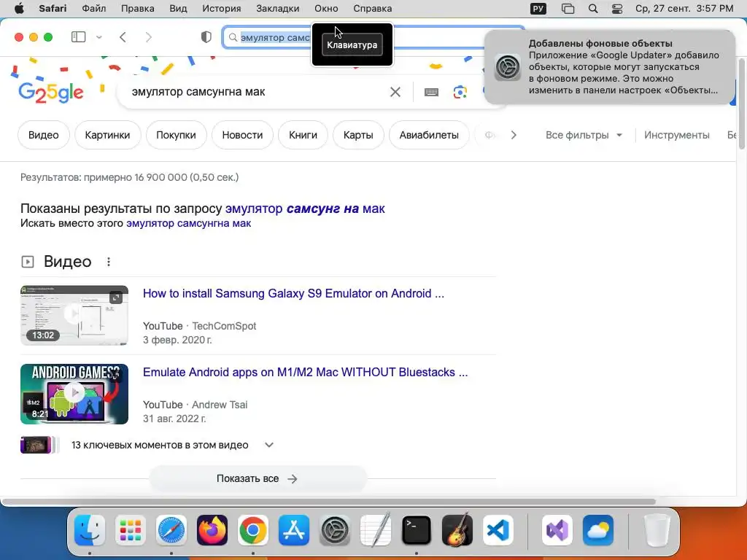
Task: Open corrected query эмулятор самсунг на мак
Action: click(305, 209)
